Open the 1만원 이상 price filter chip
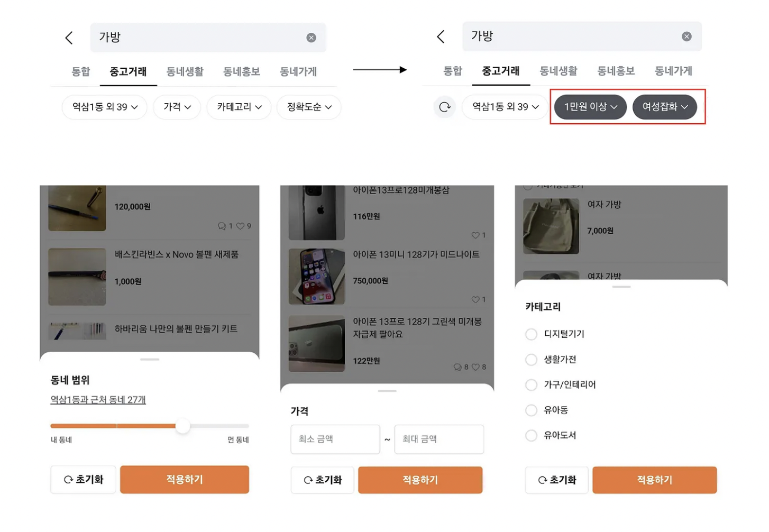Image resolution: width=769 pixels, height=532 pixels. [x=590, y=107]
